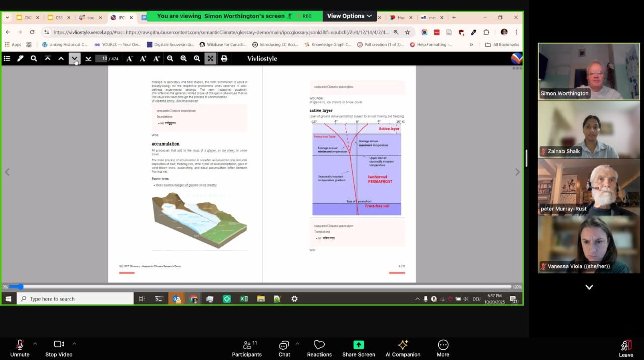Select peter Murray-Rust's video thumbnail
Screen dimensions: 644x360
589,187
